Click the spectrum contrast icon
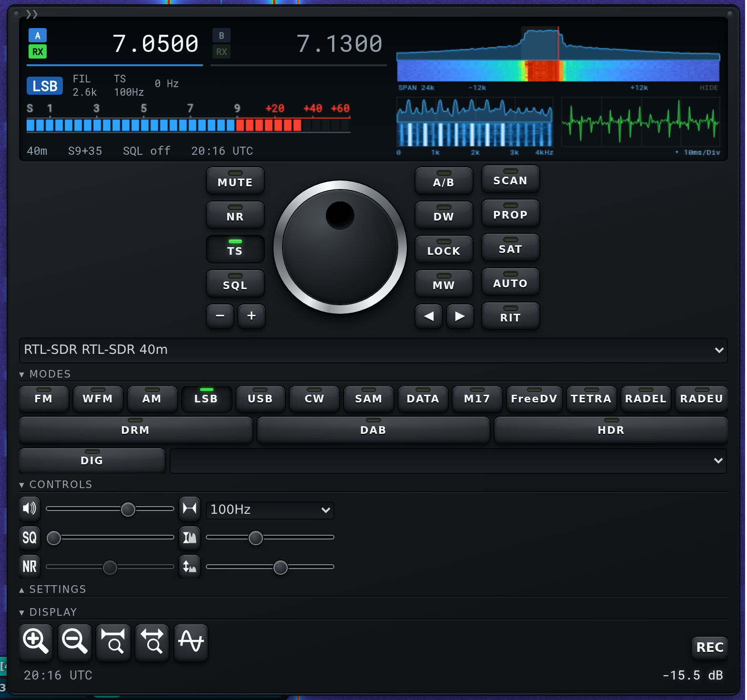Viewport: 747px width, 700px height. click(190, 538)
